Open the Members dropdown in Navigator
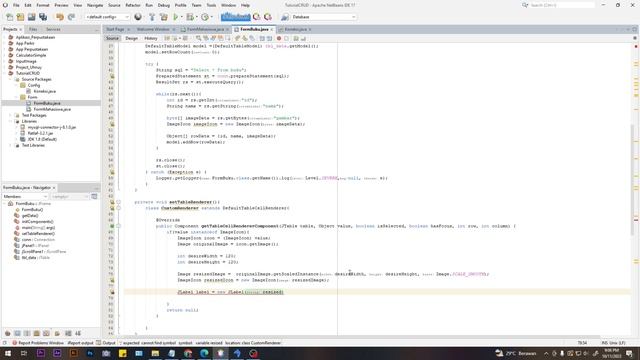 click(25, 196)
